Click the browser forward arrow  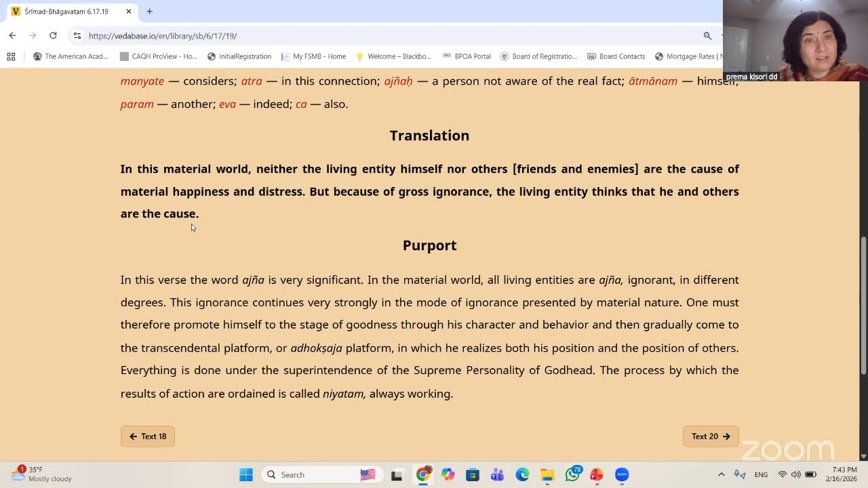point(33,35)
